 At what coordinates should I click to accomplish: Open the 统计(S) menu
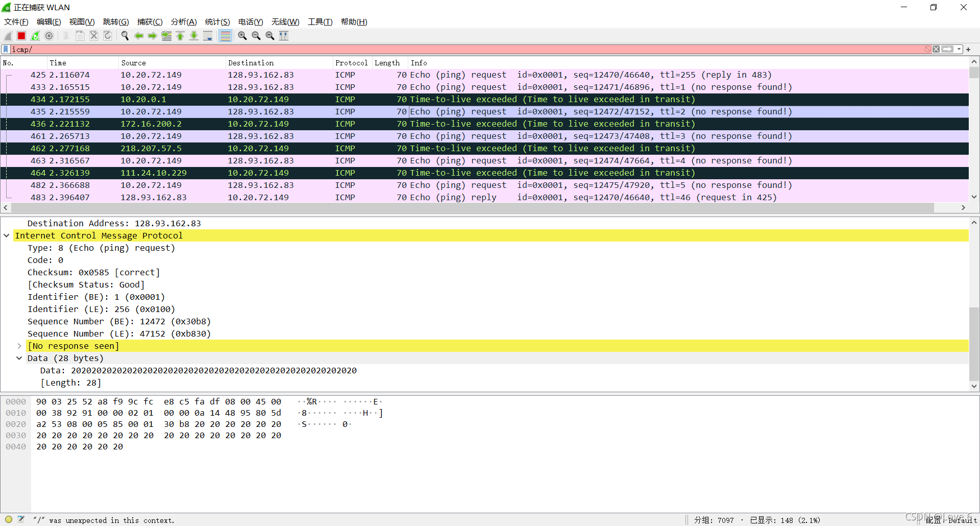pos(217,22)
